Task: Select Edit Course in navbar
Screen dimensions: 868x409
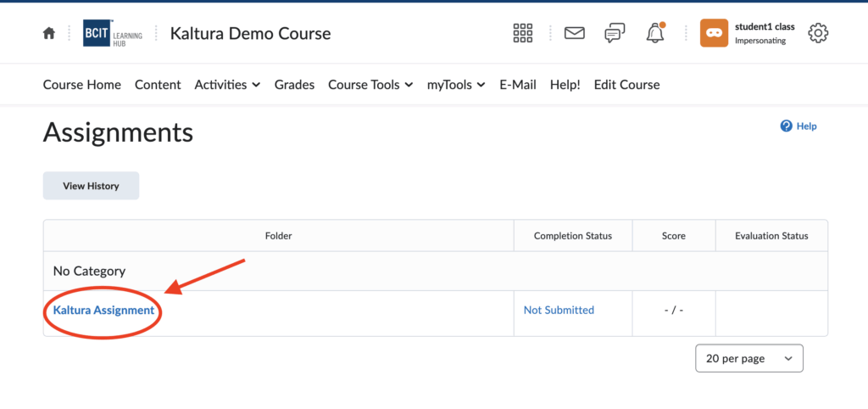Action: [626, 85]
